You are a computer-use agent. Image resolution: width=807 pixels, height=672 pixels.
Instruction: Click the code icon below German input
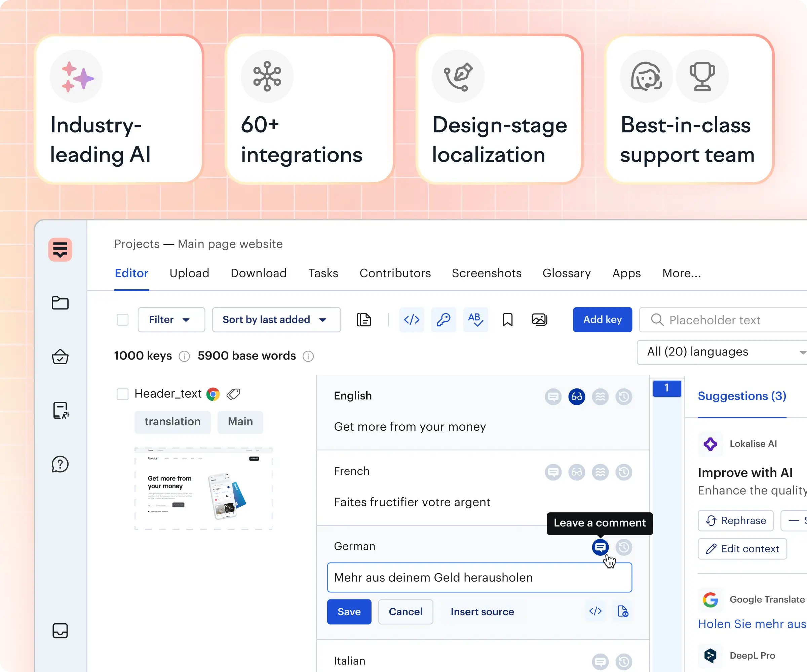[595, 611]
